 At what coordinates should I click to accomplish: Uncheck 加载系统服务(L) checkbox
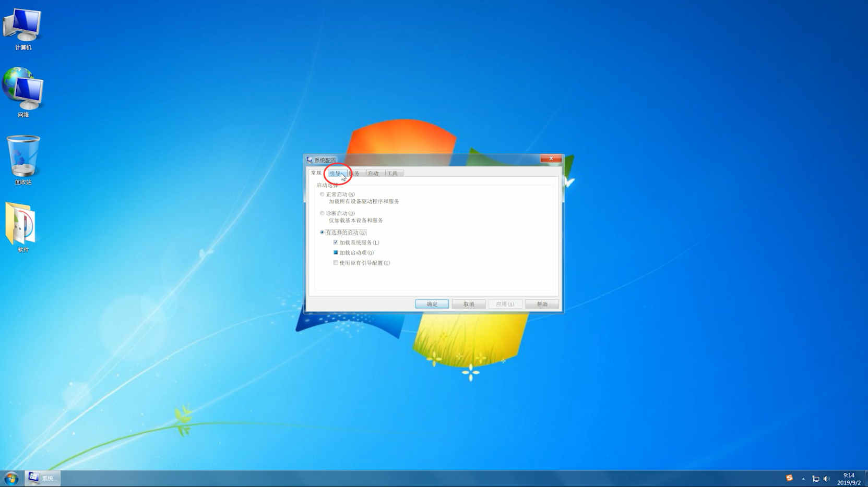point(336,242)
